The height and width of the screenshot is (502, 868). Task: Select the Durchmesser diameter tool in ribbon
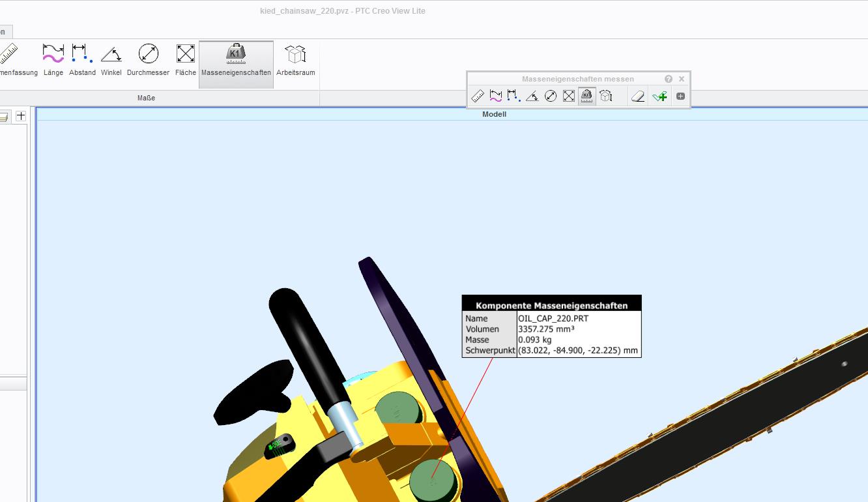(x=148, y=60)
